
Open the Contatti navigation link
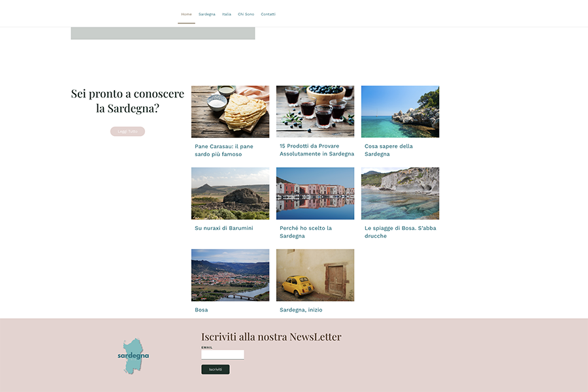(268, 14)
